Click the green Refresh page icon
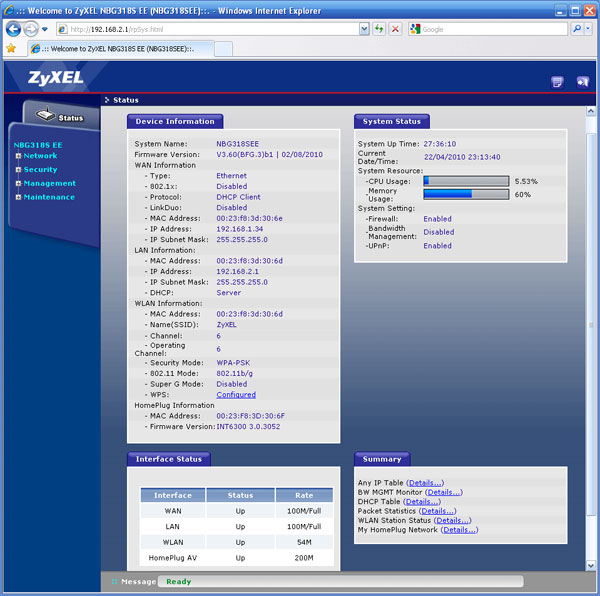Screen dimensions: 600x596 pos(379,29)
